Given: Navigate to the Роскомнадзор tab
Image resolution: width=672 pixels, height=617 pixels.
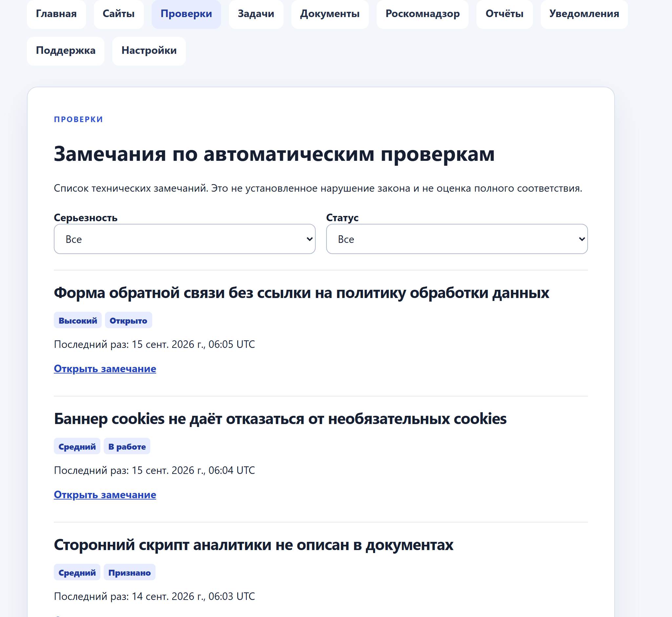Looking at the screenshot, I should click(422, 14).
